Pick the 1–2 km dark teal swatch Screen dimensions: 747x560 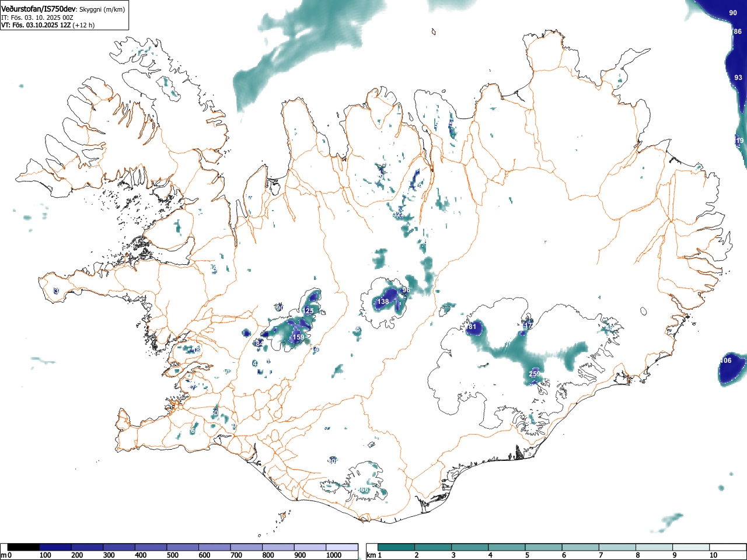pos(396,547)
